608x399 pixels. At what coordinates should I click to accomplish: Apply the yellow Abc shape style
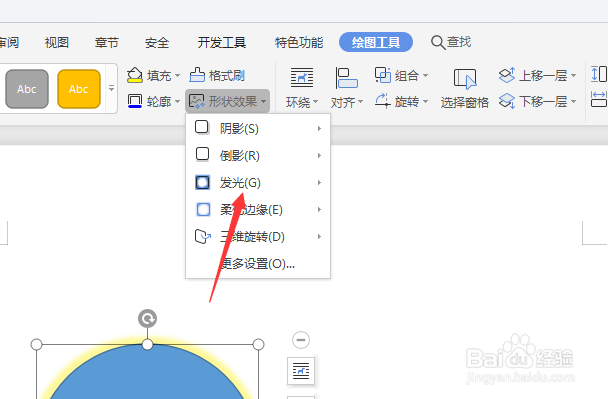coord(79,89)
